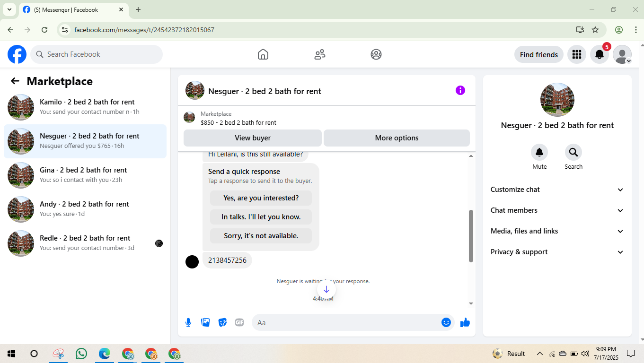Choose a sticker from the sticker icon

[222, 322]
